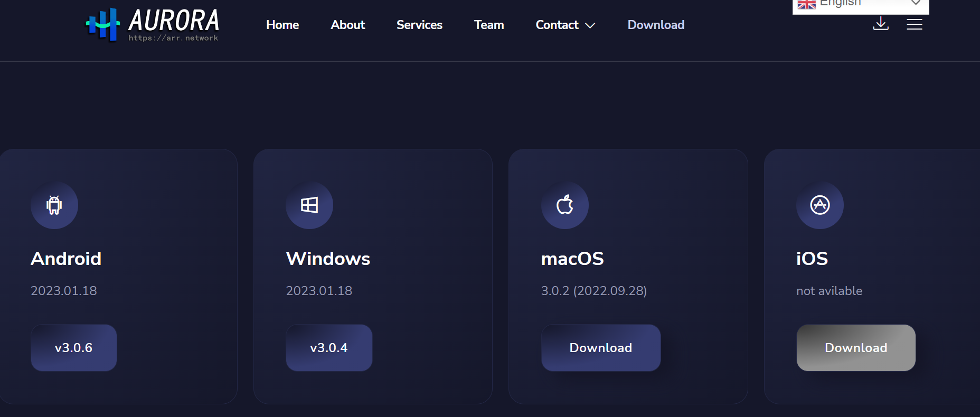Open the hamburger menu icon
The image size is (980, 417).
coord(915,24)
